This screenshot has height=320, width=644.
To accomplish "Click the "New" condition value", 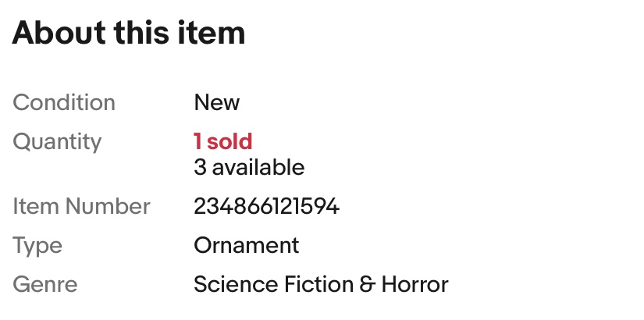I will tap(217, 102).
